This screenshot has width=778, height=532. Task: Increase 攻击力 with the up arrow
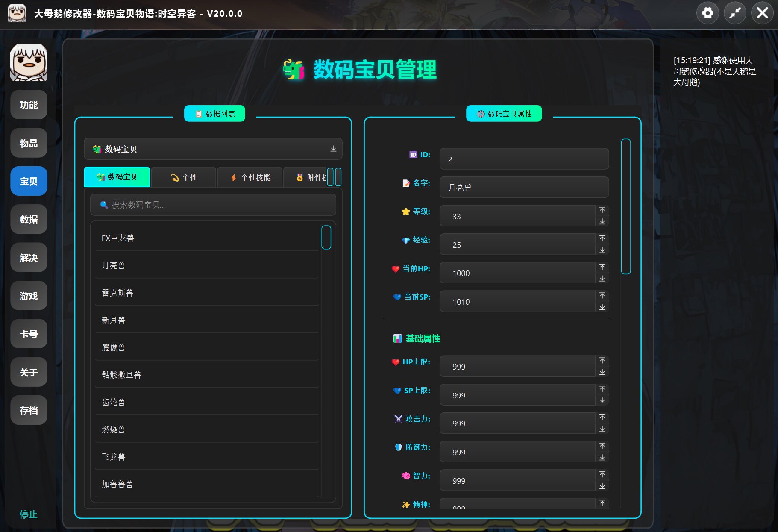pos(602,417)
